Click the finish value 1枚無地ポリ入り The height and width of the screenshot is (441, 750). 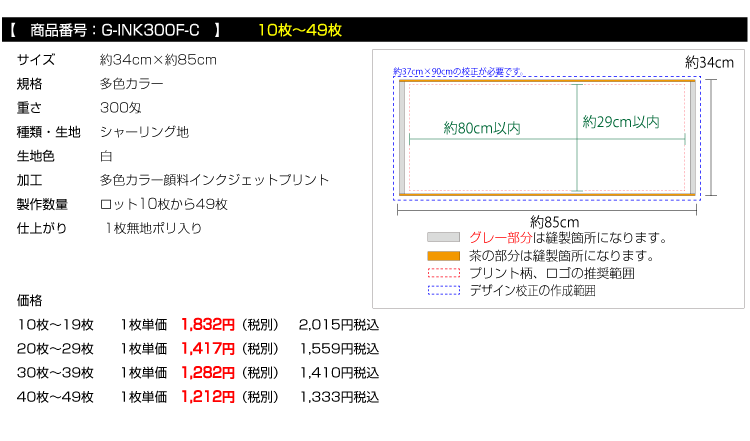click(153, 228)
